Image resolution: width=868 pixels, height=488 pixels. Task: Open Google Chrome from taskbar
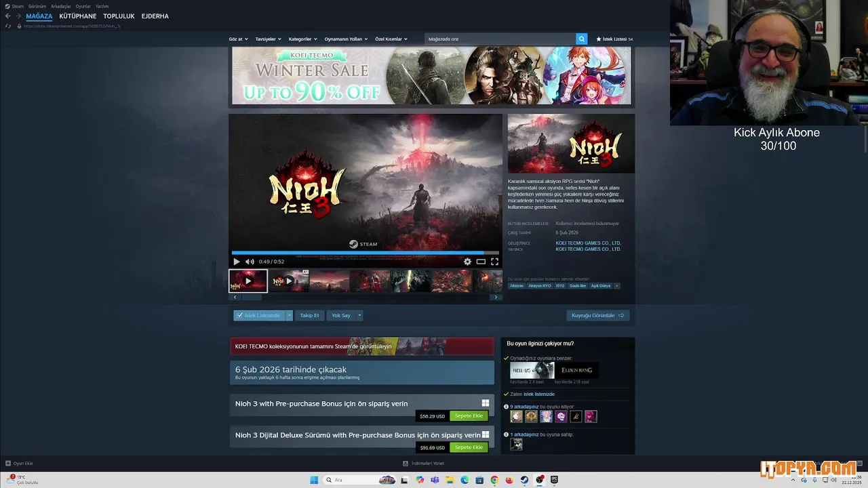(x=494, y=480)
